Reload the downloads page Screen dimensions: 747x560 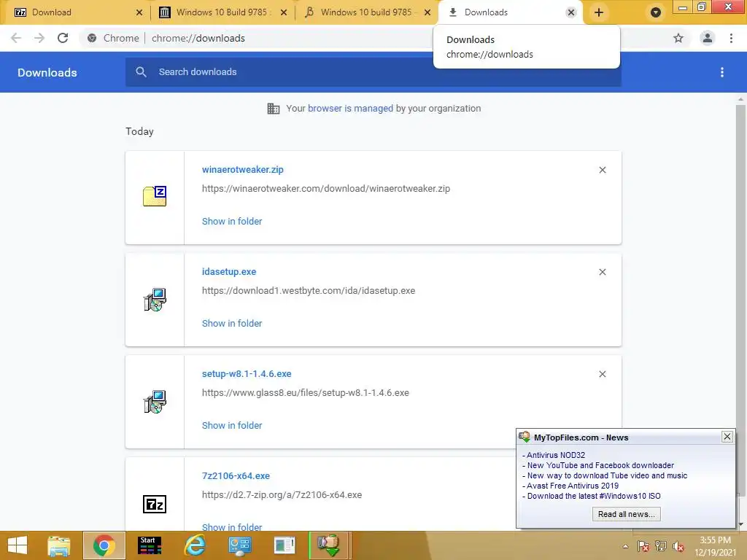pos(63,38)
